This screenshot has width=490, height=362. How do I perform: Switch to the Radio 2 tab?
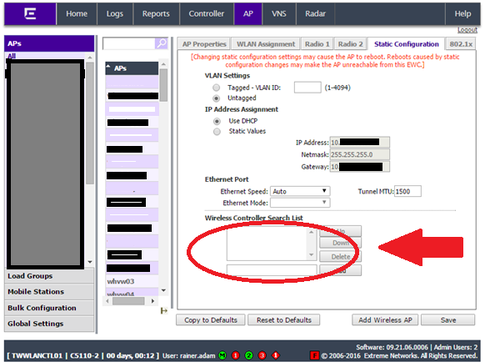pos(350,44)
